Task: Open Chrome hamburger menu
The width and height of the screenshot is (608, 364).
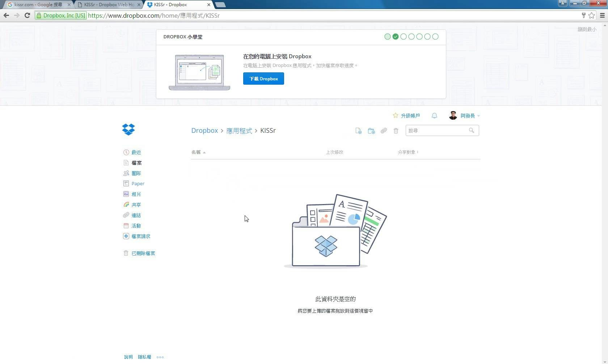Action: pyautogui.click(x=602, y=15)
